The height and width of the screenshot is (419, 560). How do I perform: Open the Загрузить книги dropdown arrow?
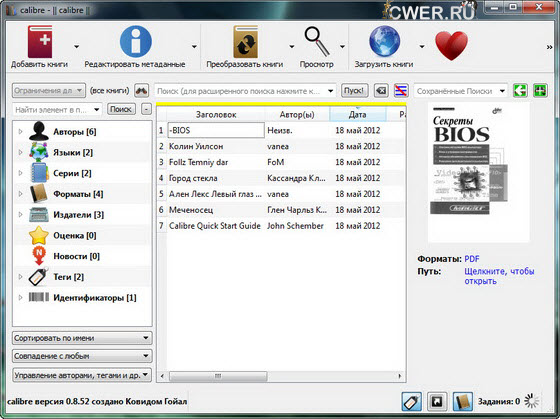pyautogui.click(x=422, y=46)
